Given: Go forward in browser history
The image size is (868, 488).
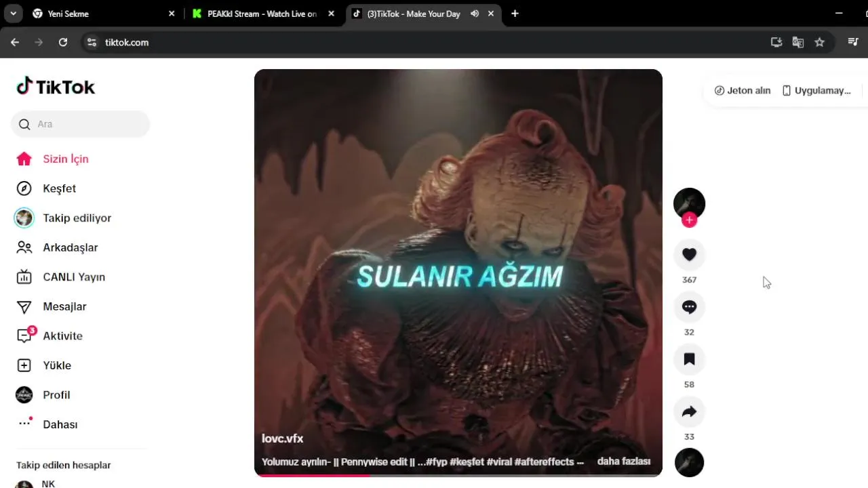Looking at the screenshot, I should click(x=39, y=42).
